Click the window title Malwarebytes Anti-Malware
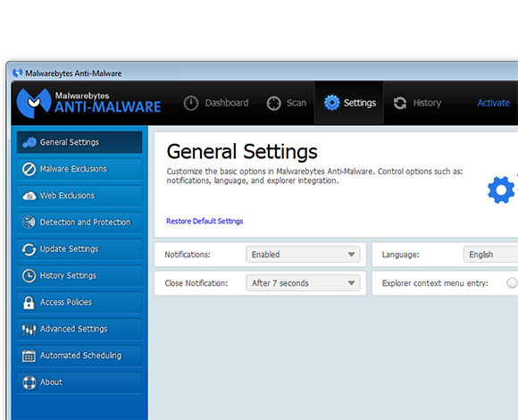The width and height of the screenshot is (518, 420). tap(73, 73)
